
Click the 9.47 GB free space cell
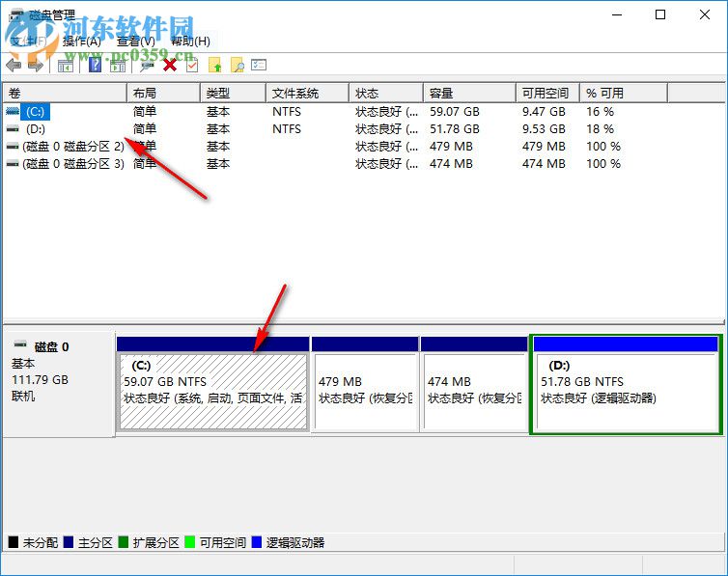[x=544, y=112]
